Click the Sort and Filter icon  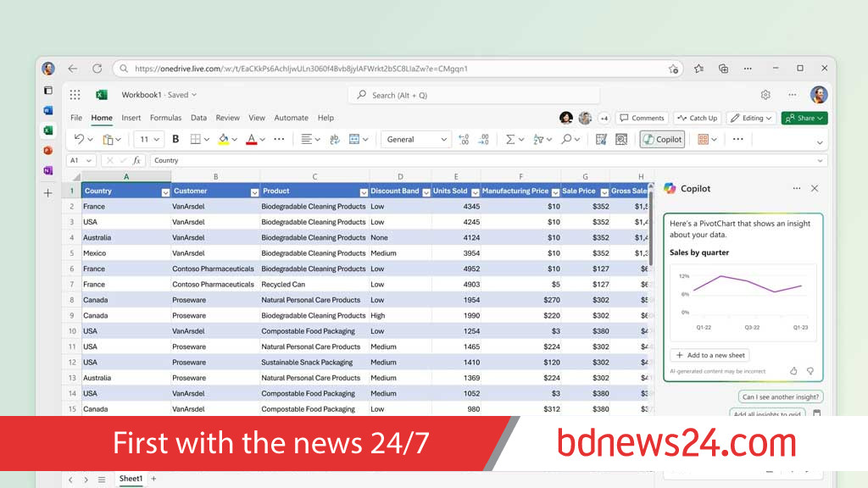tap(538, 140)
